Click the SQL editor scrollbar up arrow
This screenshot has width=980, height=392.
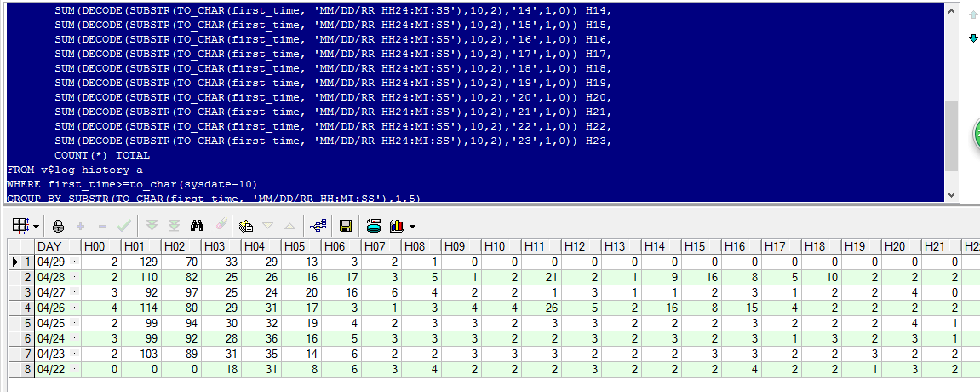pos(952,9)
